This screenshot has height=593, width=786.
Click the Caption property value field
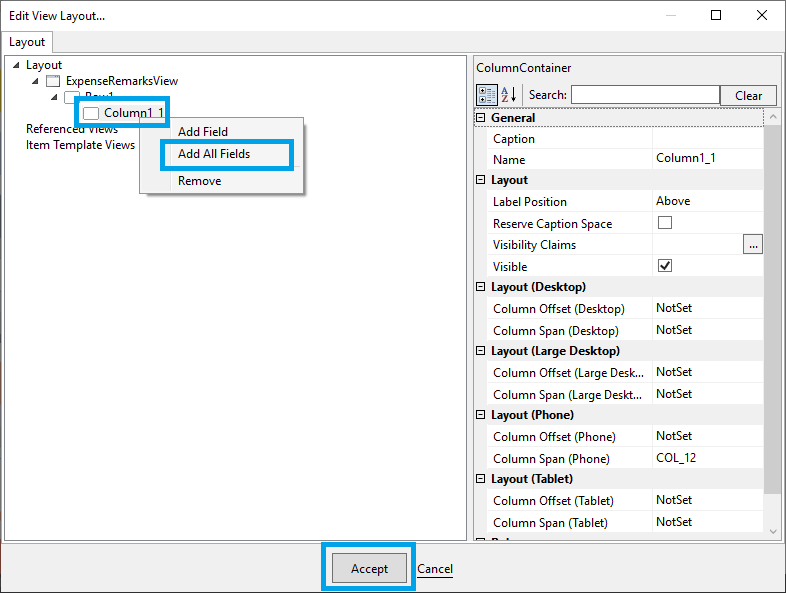[x=707, y=138]
